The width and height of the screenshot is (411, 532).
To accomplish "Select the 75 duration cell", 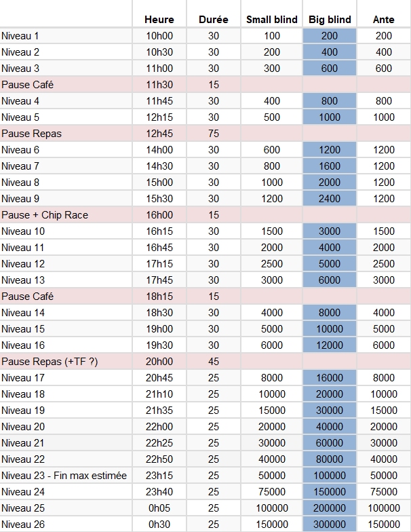I will 214,134.
